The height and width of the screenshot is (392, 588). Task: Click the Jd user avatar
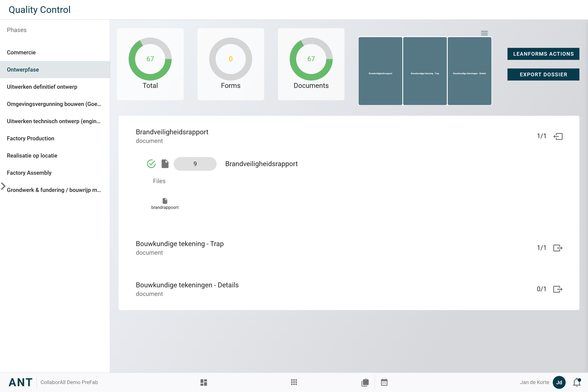[559, 382]
